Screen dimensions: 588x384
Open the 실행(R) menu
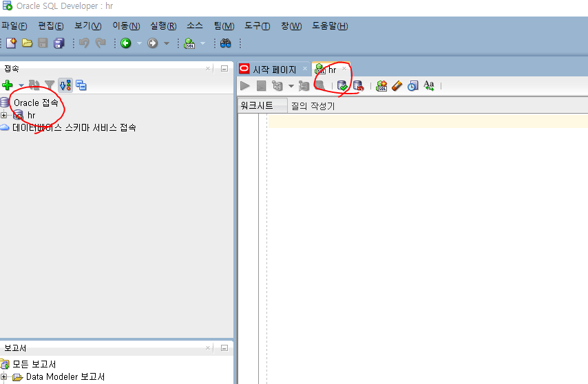point(163,26)
